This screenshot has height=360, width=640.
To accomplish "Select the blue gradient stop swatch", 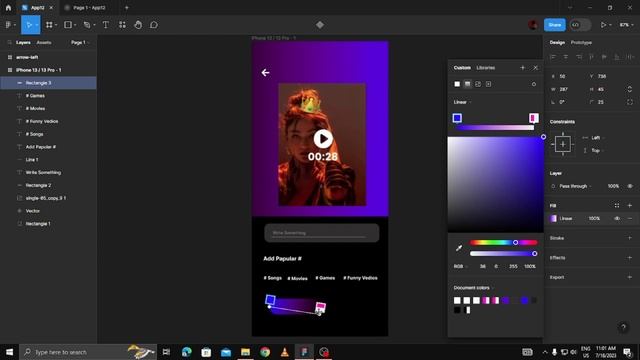I will pyautogui.click(x=457, y=118).
